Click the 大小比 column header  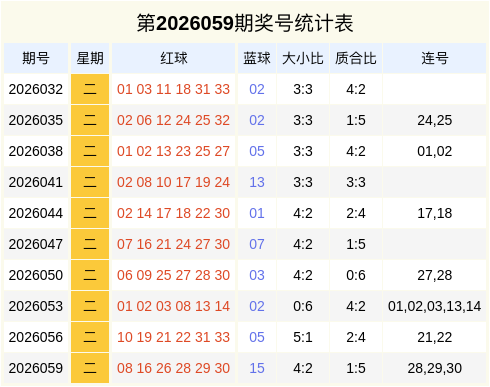click(x=303, y=58)
